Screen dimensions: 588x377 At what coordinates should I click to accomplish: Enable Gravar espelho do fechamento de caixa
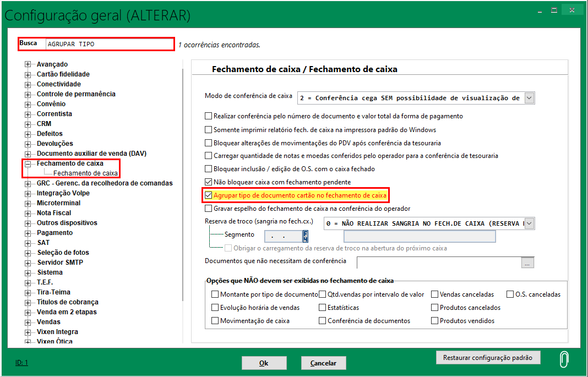pyautogui.click(x=208, y=209)
